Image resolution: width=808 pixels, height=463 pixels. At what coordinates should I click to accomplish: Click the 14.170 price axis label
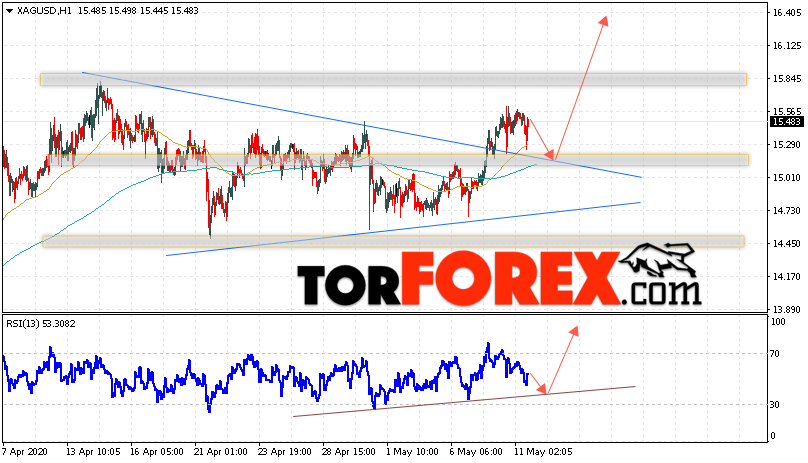click(787, 277)
